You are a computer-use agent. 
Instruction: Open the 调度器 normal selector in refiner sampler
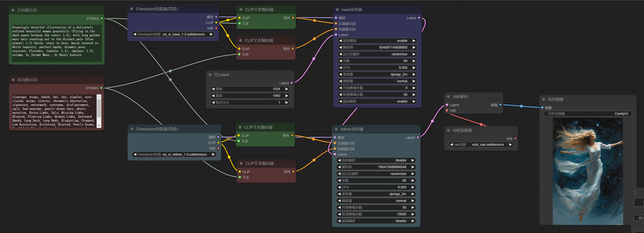click(376, 201)
